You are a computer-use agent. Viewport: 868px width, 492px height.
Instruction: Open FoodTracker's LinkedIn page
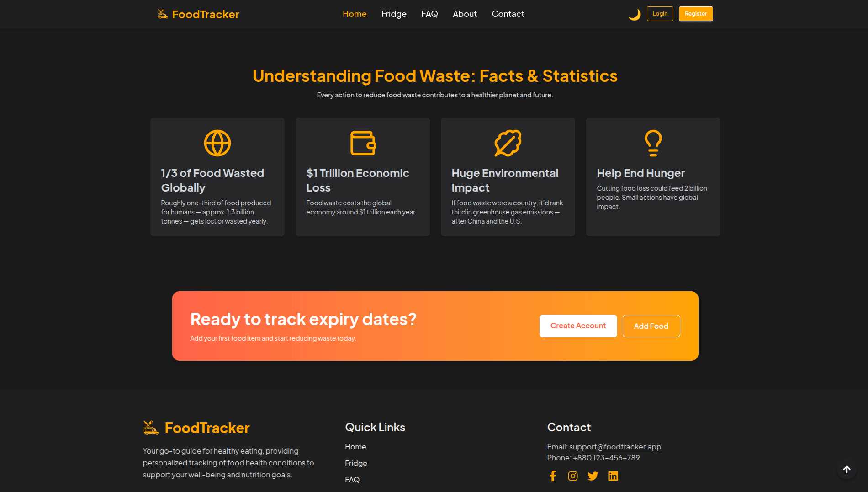[x=613, y=476]
